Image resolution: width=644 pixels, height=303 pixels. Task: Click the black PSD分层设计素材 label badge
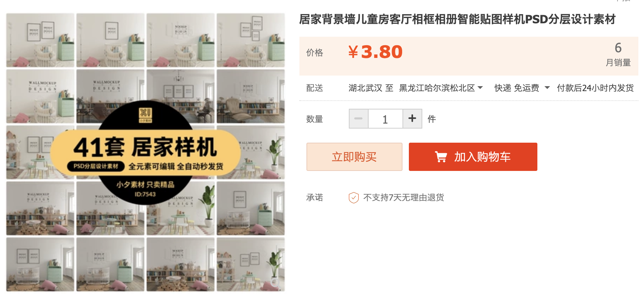point(96,166)
